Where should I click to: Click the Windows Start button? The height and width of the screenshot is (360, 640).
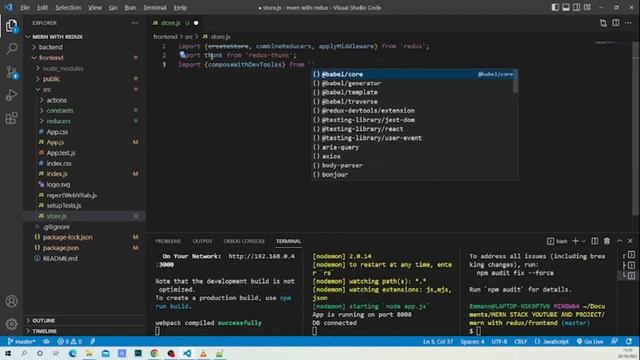click(8, 353)
